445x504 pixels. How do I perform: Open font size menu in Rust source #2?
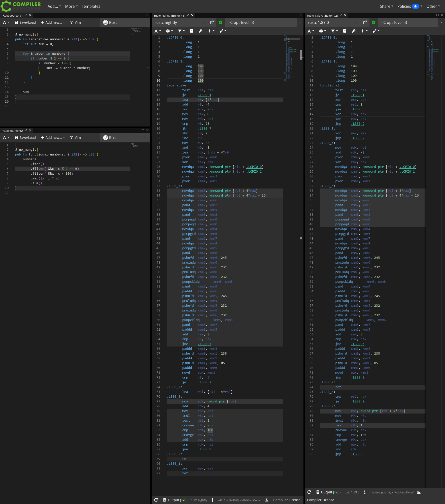[6, 138]
